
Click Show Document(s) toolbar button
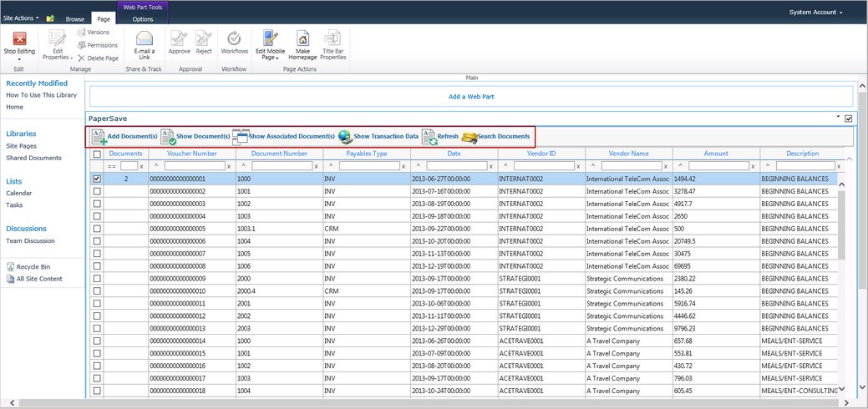(195, 136)
